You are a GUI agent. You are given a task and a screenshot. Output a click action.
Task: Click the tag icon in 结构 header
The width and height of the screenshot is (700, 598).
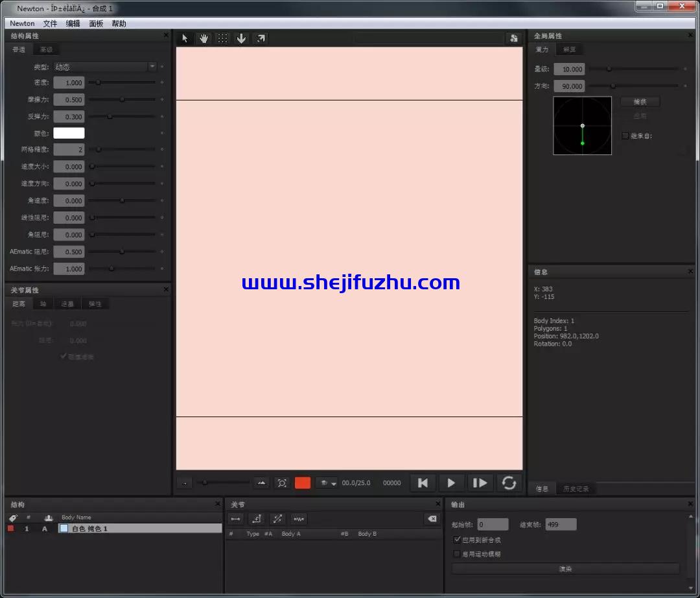(x=13, y=518)
